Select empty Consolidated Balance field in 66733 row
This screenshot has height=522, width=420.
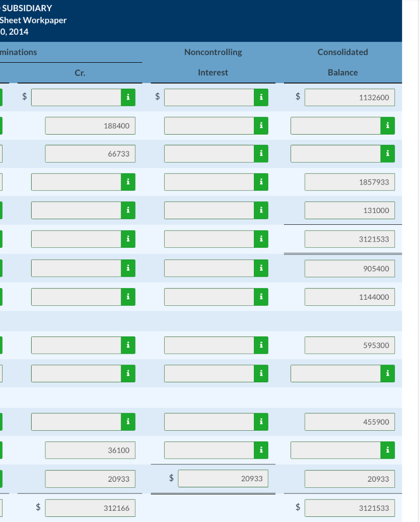pos(335,153)
